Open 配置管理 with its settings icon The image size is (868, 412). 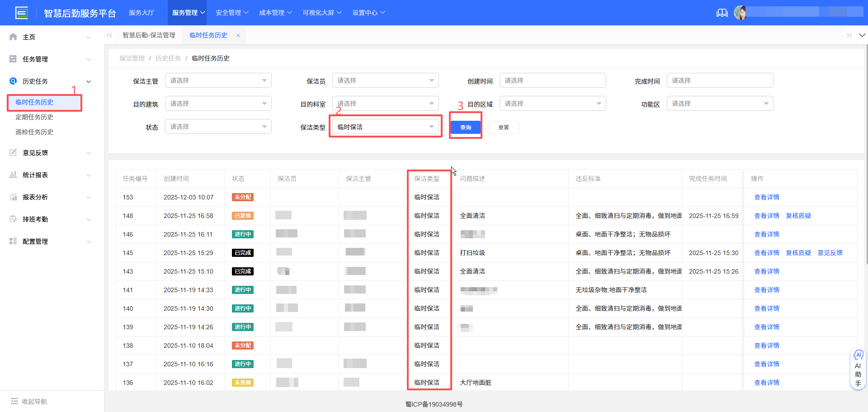[x=13, y=241]
